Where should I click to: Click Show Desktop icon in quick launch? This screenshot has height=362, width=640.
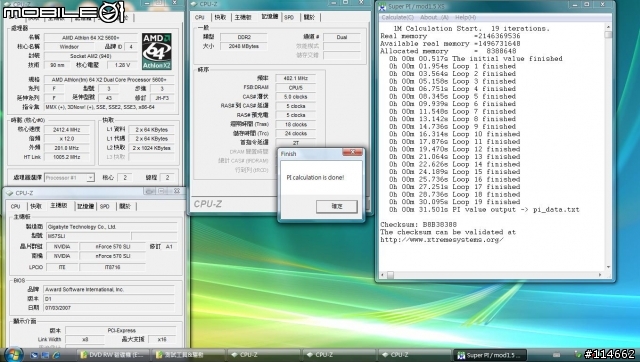click(34, 355)
